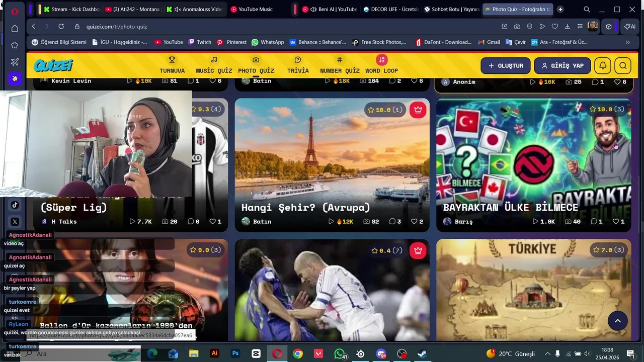This screenshot has width=644, height=362.
Task: Open notifications bell in Quizei header
Action: pos(603,66)
